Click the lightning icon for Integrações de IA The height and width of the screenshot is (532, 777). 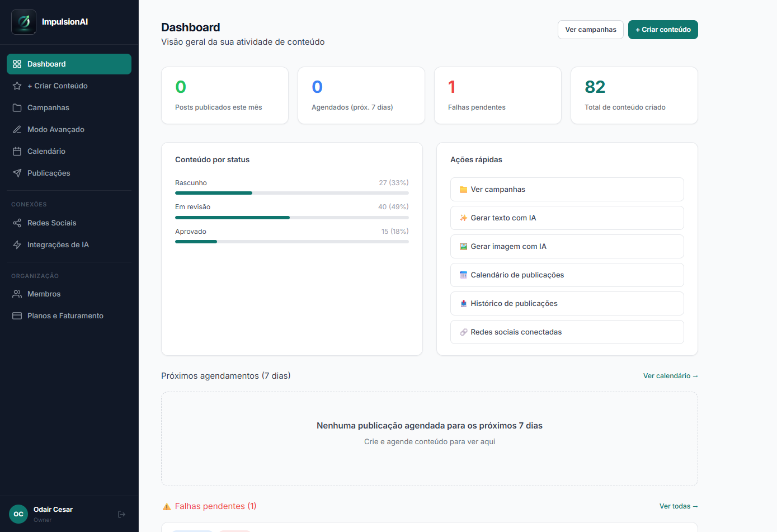coord(17,244)
